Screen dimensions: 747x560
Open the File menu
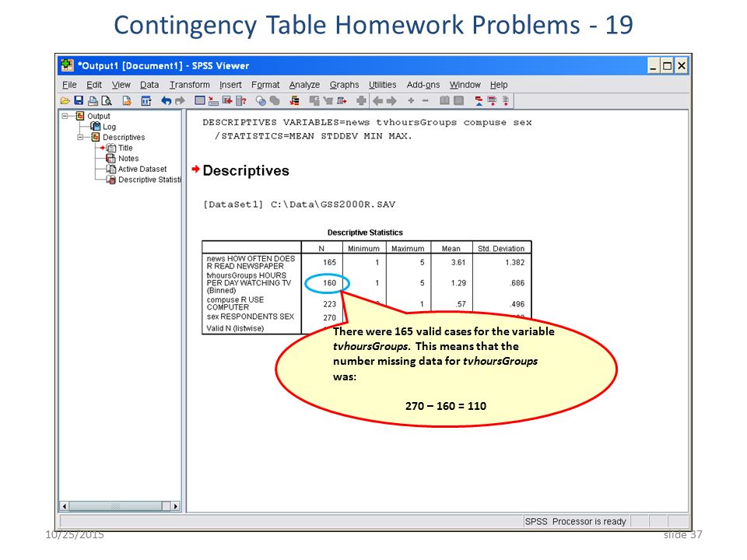(x=69, y=85)
